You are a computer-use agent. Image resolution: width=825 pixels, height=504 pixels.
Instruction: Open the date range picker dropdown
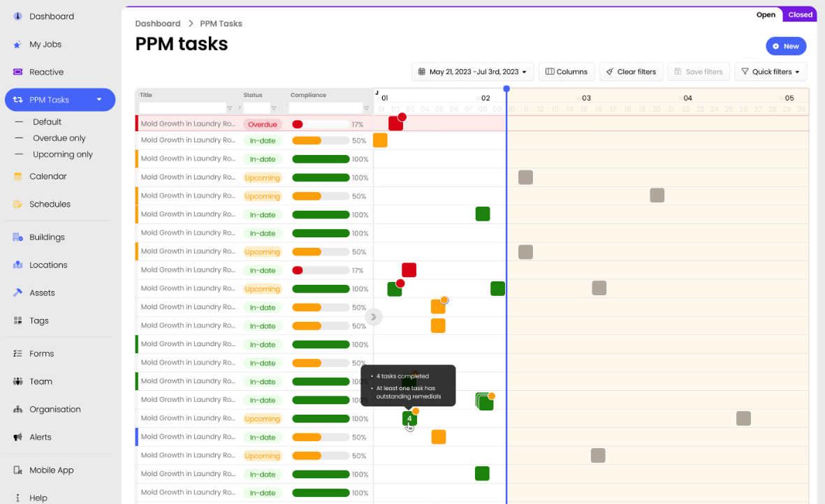click(x=472, y=71)
